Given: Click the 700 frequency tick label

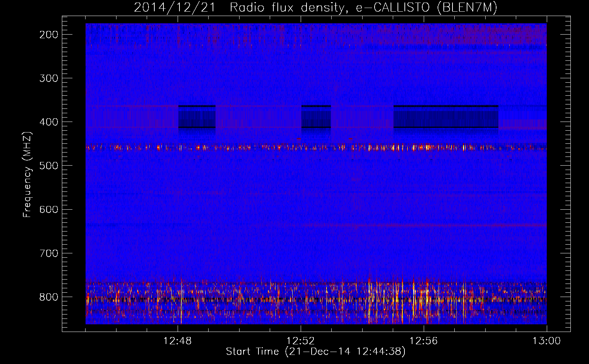Looking at the screenshot, I should 48,253.
